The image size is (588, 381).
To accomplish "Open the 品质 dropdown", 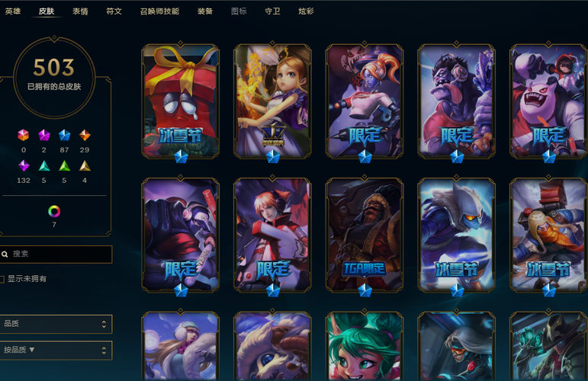I will [x=56, y=324].
